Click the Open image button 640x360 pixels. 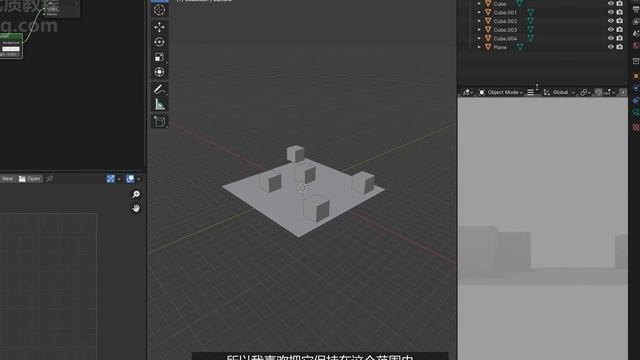30,179
